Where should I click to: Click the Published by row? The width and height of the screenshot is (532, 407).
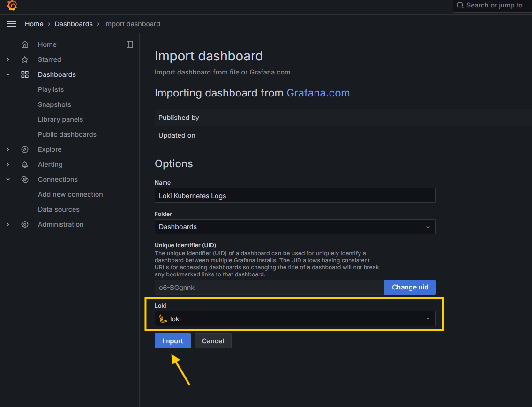click(x=343, y=118)
